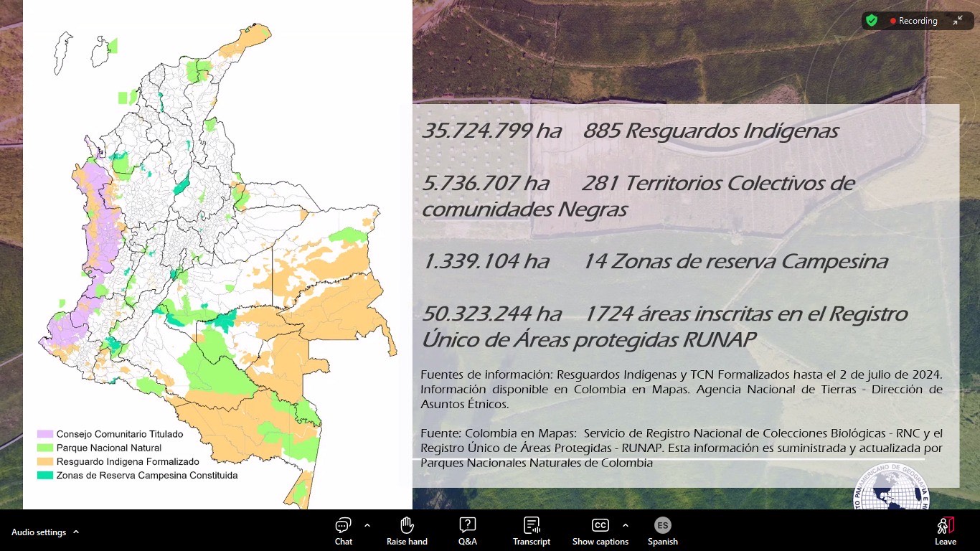980x551 pixels.
Task: Raise hand in the webinar
Action: point(407,531)
